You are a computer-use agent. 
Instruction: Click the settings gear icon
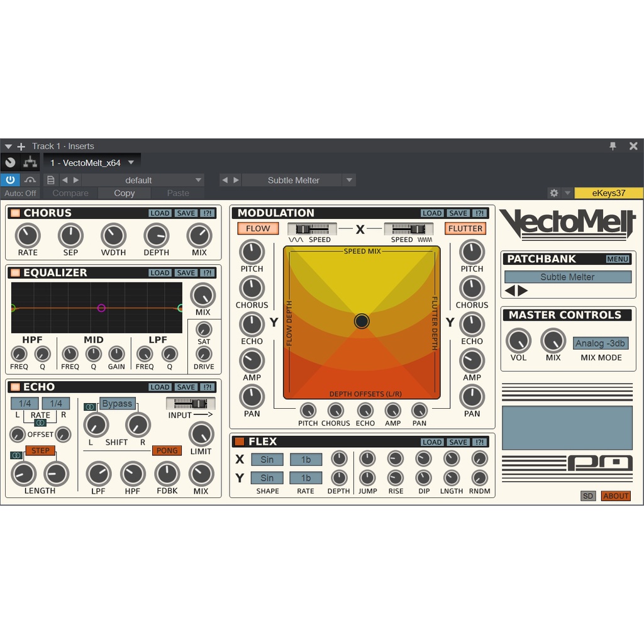(553, 193)
